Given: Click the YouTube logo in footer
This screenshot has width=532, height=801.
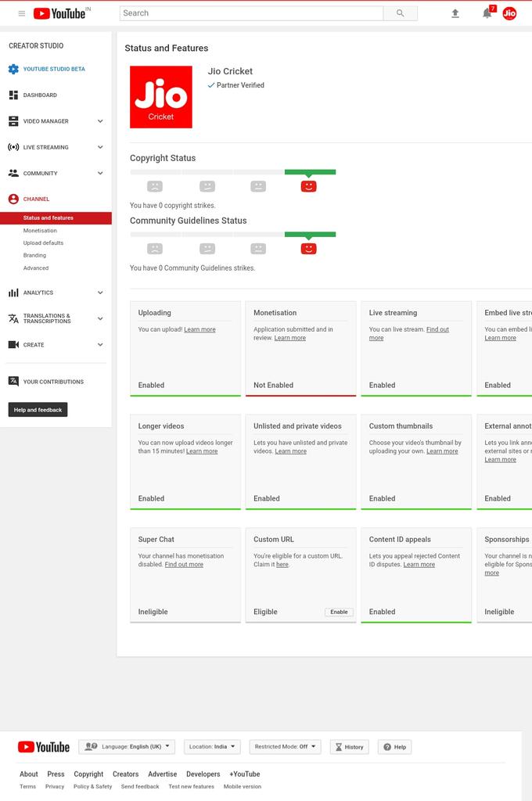Looking at the screenshot, I should (44, 747).
